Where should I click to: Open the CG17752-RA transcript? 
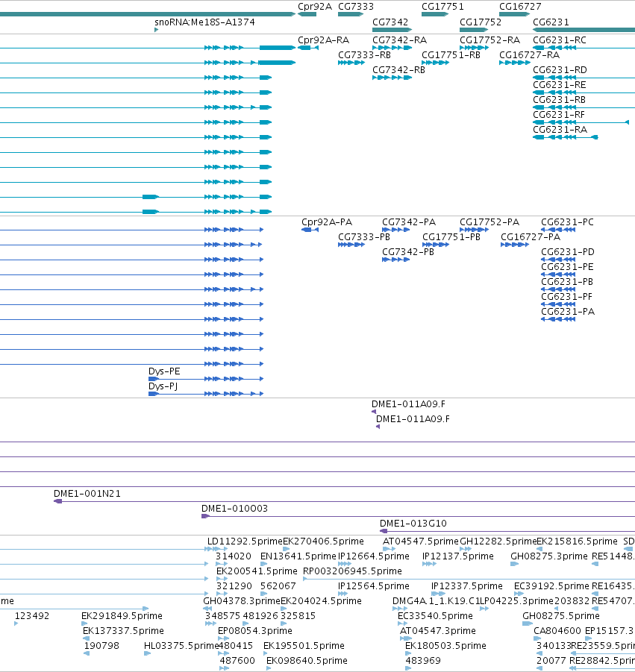point(475,48)
